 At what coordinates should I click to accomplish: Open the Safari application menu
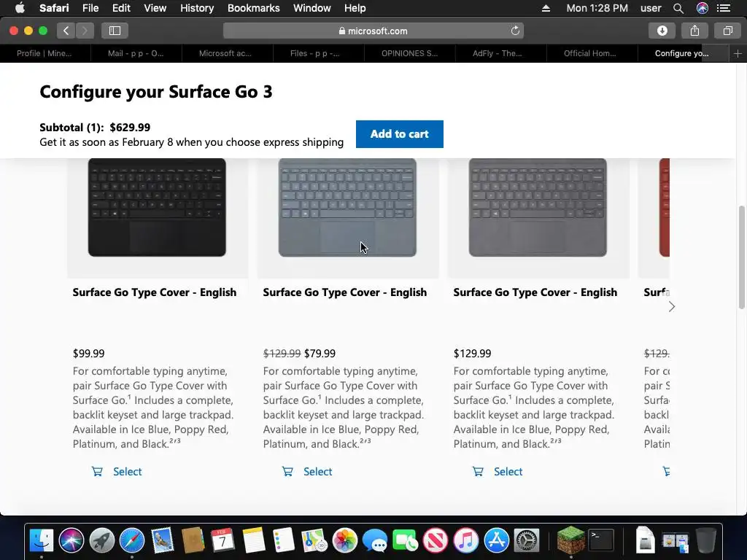(x=54, y=8)
